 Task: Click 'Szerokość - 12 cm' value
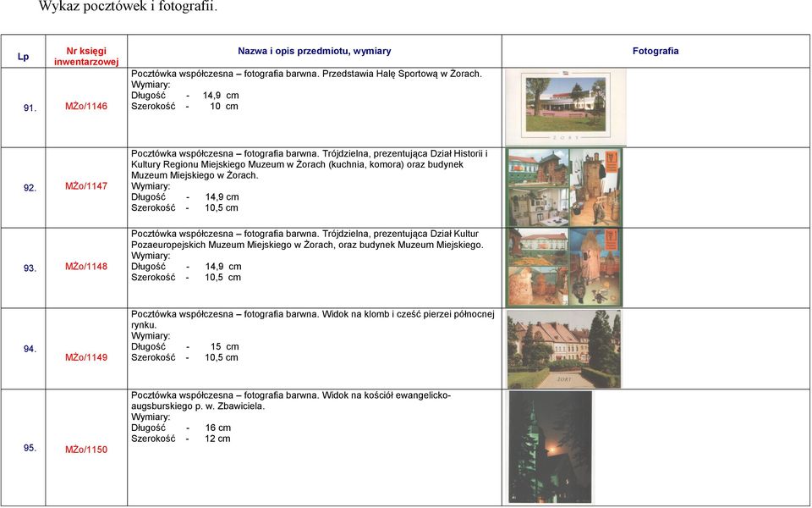181,439
